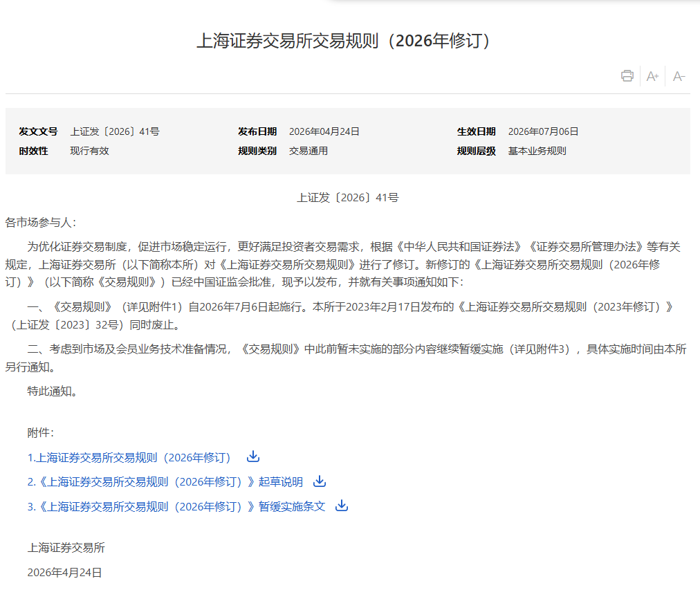Click the 时效性 value 现行有效

pos(89,151)
